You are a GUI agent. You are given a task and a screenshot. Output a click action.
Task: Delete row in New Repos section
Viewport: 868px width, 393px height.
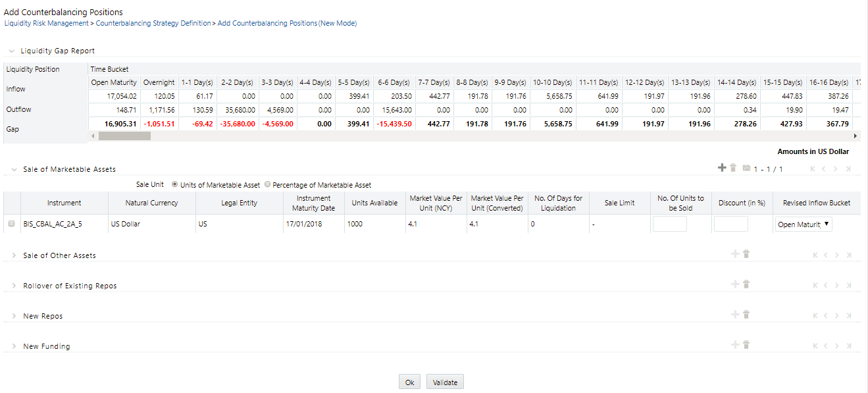pyautogui.click(x=746, y=315)
